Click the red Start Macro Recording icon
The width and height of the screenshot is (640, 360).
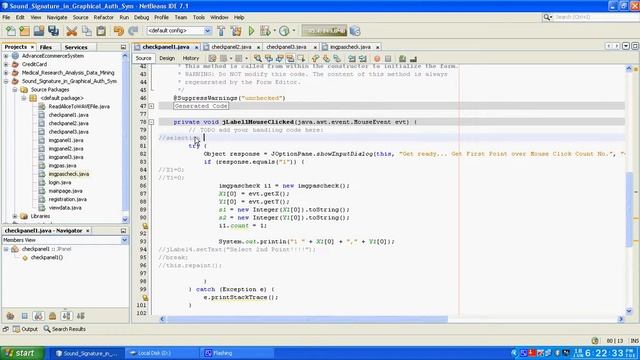(x=377, y=59)
